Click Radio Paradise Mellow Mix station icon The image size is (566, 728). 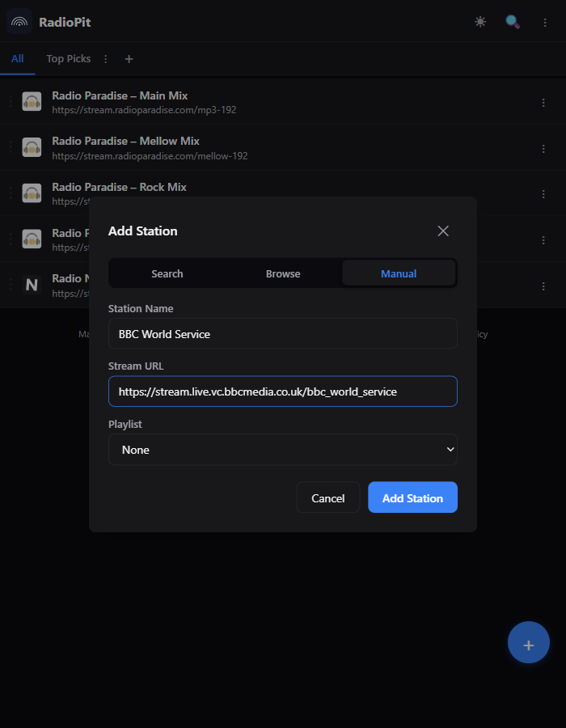[x=32, y=147]
